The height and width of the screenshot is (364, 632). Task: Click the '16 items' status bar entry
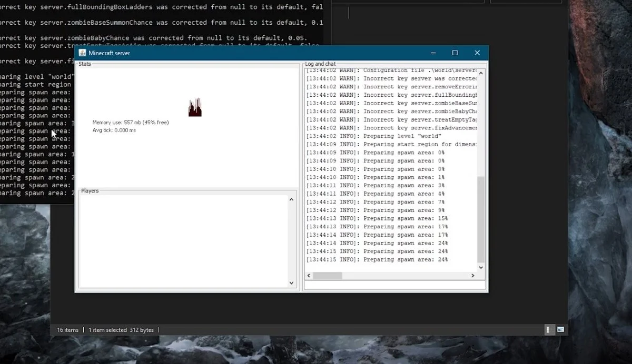pos(67,330)
